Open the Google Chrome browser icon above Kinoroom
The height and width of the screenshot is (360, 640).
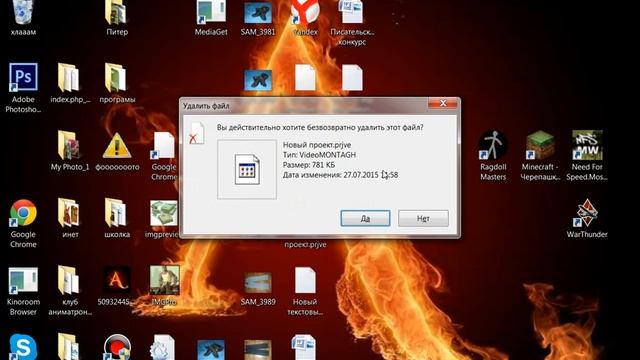[x=23, y=223]
